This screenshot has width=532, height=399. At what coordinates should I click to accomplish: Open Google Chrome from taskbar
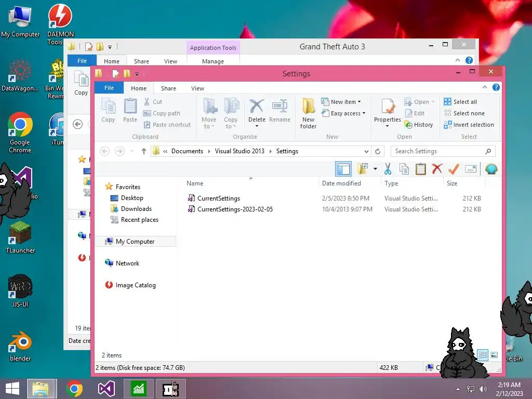[x=74, y=389]
